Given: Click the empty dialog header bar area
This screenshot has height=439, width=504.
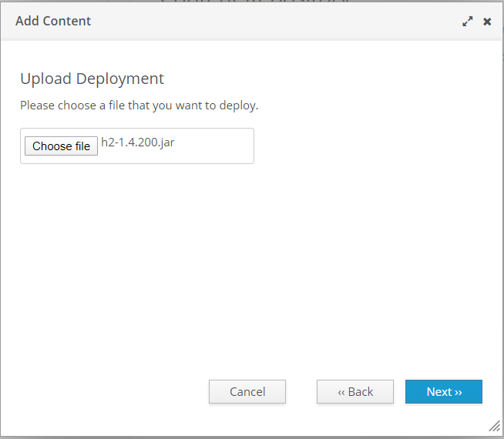Looking at the screenshot, I should pyautogui.click(x=270, y=21).
